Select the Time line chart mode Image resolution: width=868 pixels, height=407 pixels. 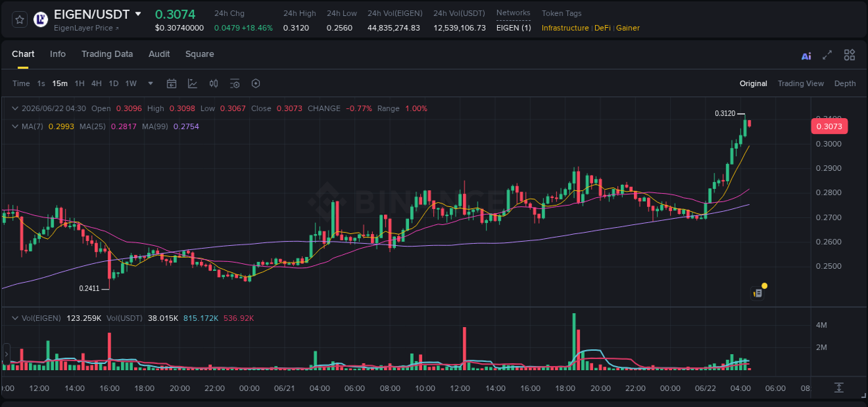point(22,83)
